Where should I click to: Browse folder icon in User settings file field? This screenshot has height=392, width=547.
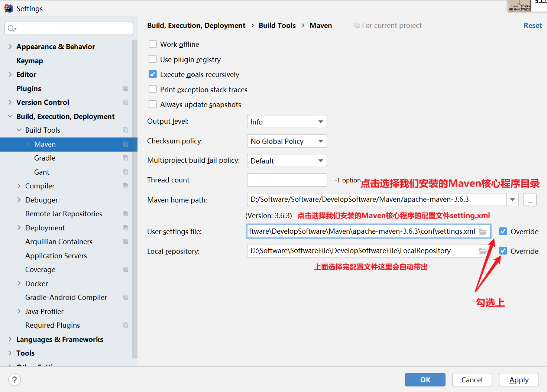[483, 231]
